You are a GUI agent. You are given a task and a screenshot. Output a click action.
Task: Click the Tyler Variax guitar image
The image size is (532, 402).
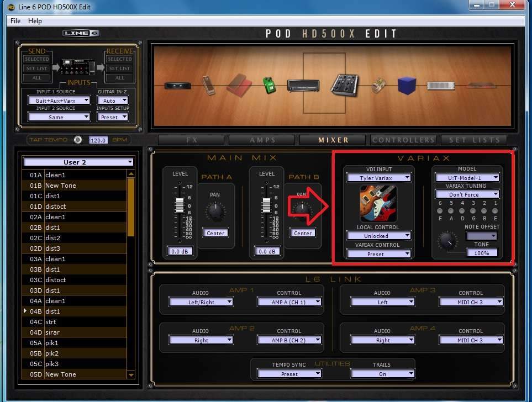pyautogui.click(x=378, y=204)
